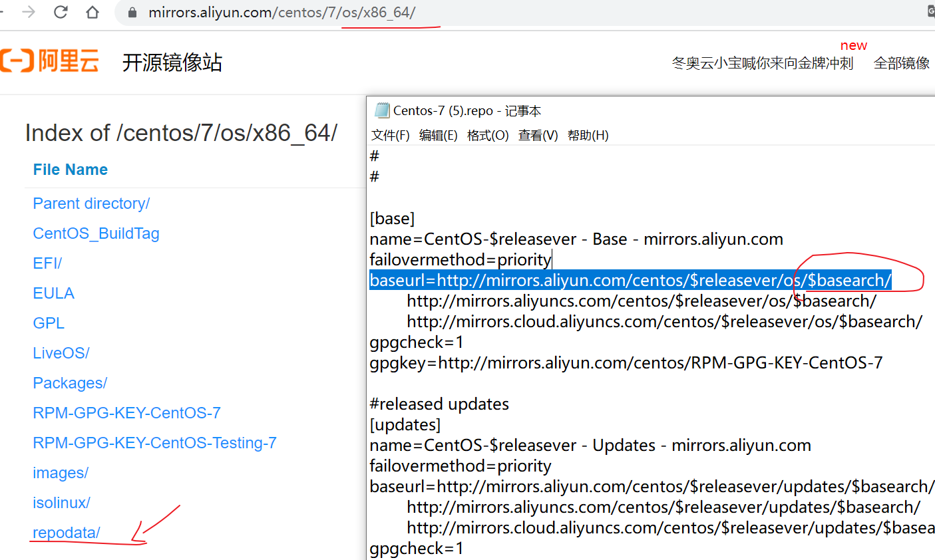
Task: Open Packages/ directory link
Action: pos(70,383)
